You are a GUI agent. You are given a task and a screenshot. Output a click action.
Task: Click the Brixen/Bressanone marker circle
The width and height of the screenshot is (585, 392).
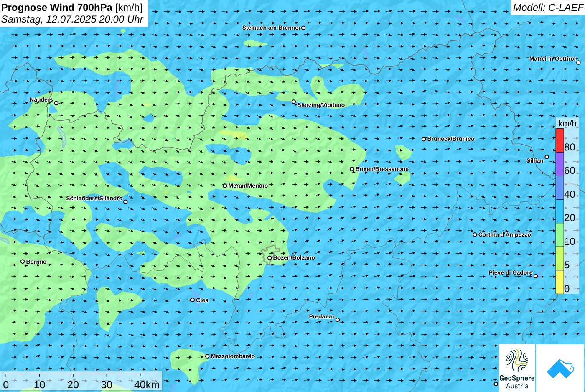[x=352, y=169]
